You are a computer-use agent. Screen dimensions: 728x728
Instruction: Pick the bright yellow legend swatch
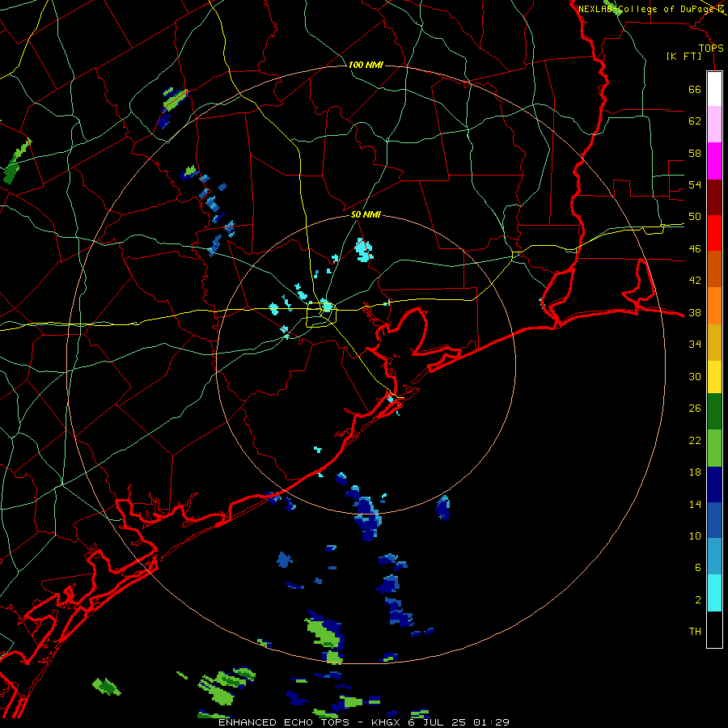714,377
